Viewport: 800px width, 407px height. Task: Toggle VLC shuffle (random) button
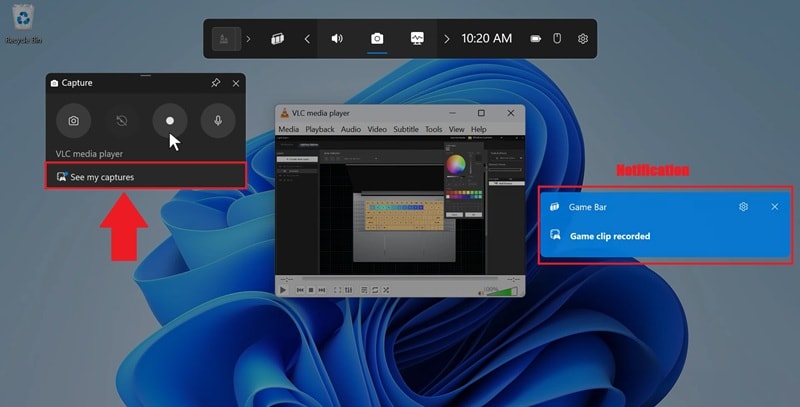[386, 290]
